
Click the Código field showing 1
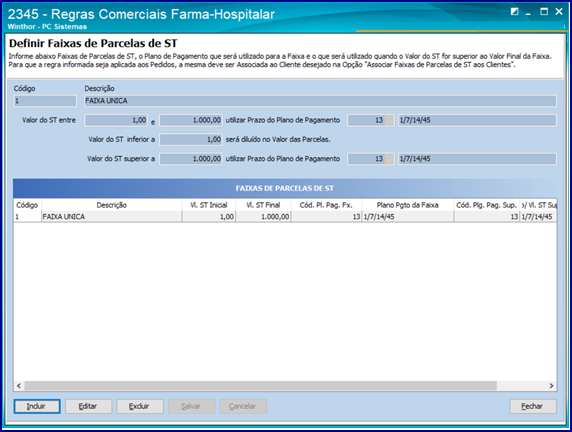(x=45, y=101)
